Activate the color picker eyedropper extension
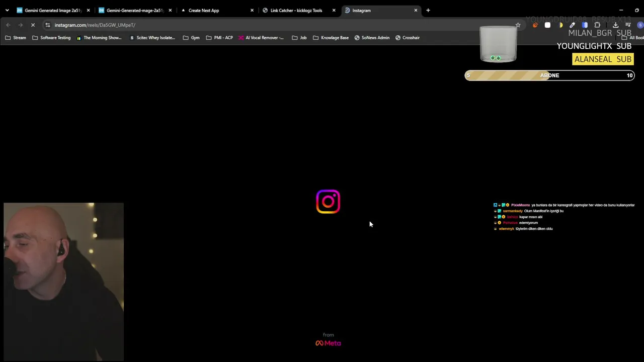The width and height of the screenshot is (644, 362). pos(572,25)
